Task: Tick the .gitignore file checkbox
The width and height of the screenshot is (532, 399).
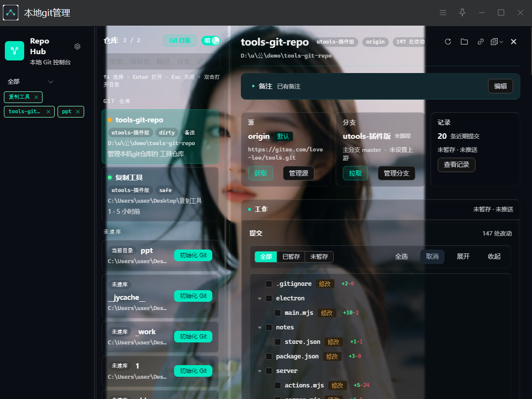Action: point(269,283)
